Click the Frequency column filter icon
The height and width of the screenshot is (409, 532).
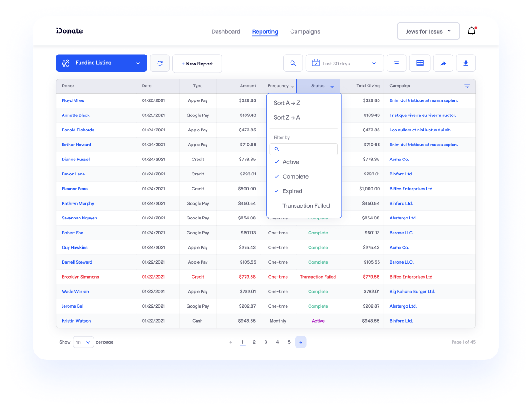pos(292,86)
